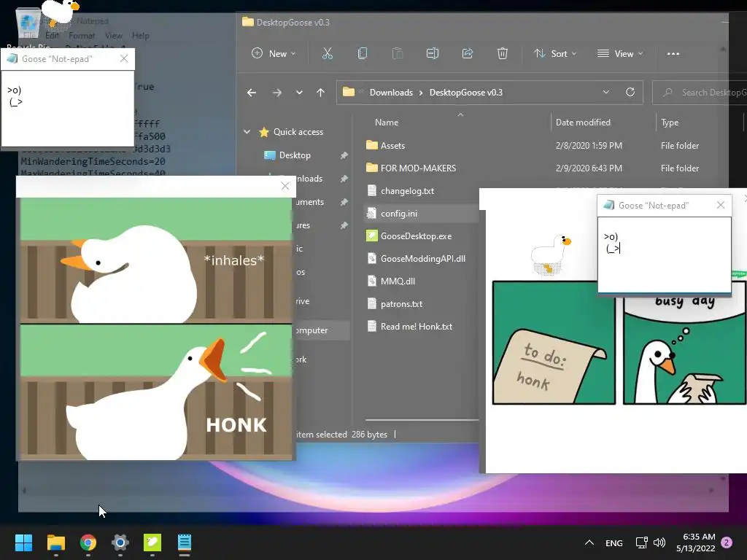Click the Notepad taskbar icon
This screenshot has width=747, height=560.
(185, 542)
